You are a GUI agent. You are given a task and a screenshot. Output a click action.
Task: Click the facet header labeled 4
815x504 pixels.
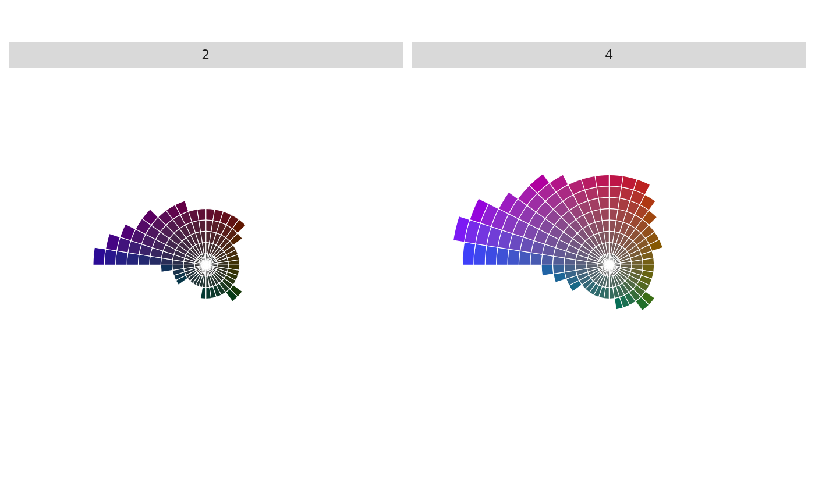click(608, 55)
